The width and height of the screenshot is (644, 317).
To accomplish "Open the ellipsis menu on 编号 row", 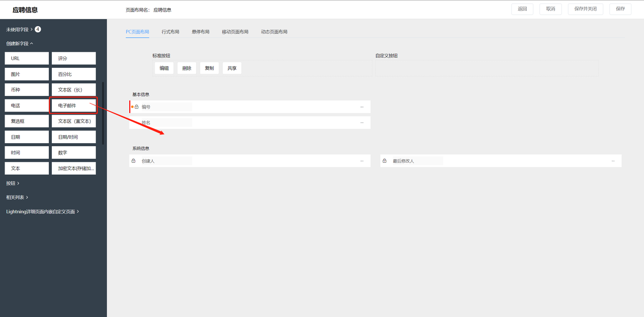I will [361, 107].
